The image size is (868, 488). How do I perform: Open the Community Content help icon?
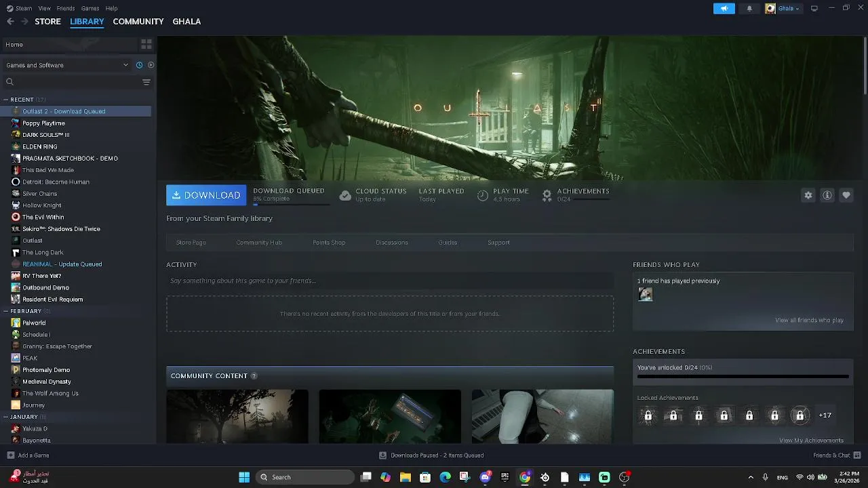coord(254,376)
